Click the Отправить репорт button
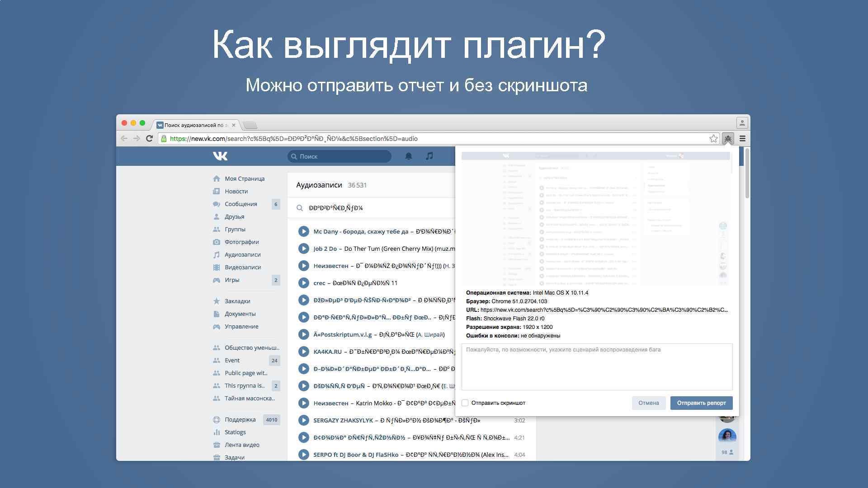The height and width of the screenshot is (488, 868). coord(701,403)
